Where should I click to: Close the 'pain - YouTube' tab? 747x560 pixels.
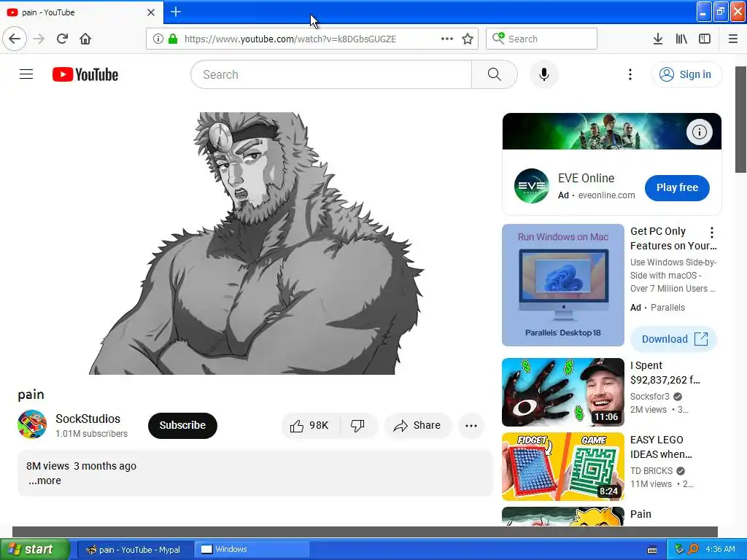(x=150, y=12)
